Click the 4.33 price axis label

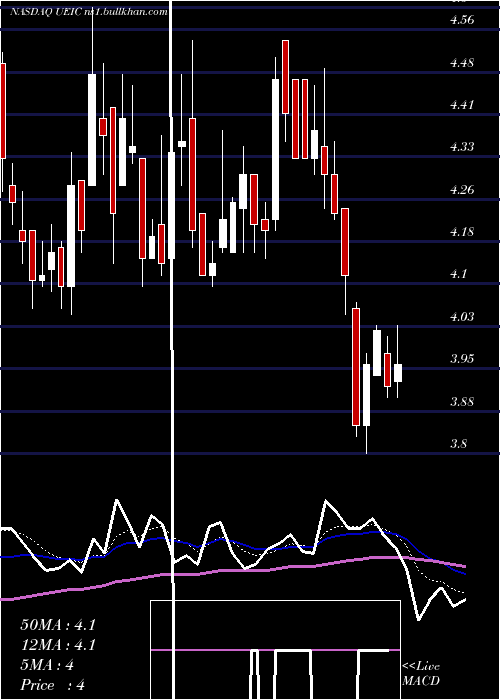(x=462, y=147)
